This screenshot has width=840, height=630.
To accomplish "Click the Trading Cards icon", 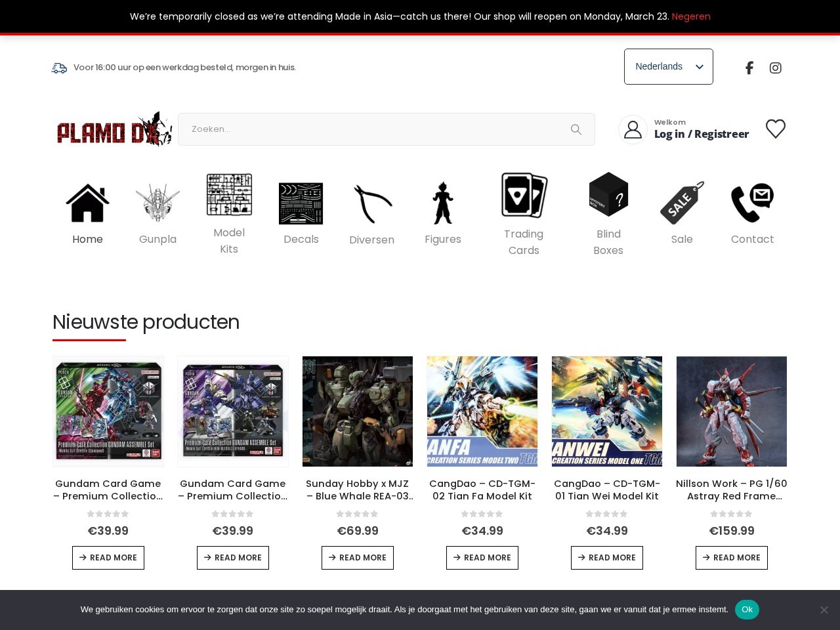I will 524,195.
